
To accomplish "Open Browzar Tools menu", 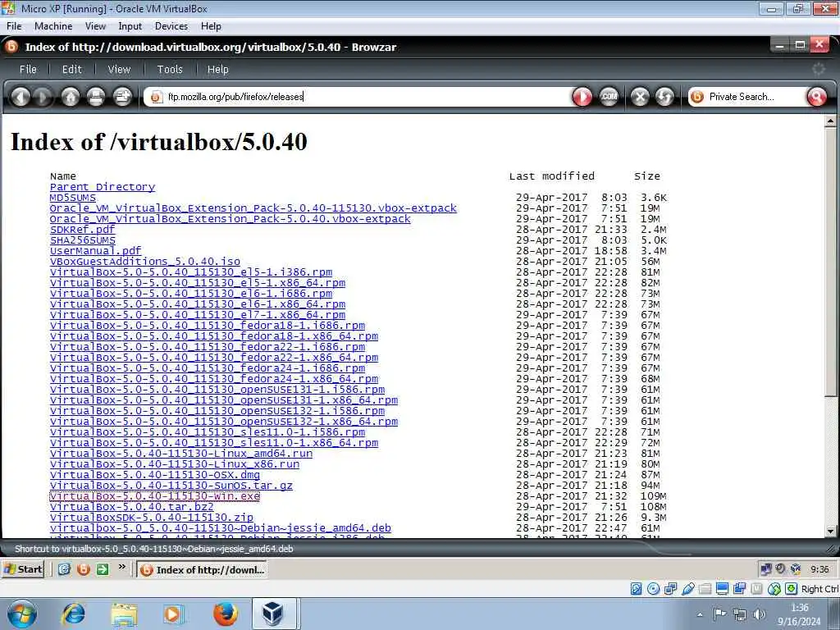I will 170,69.
